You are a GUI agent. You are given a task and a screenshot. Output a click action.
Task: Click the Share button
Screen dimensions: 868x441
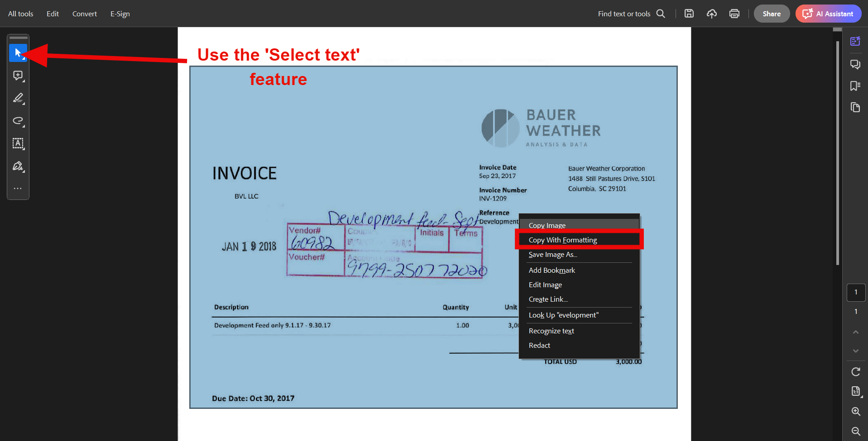[x=772, y=14]
